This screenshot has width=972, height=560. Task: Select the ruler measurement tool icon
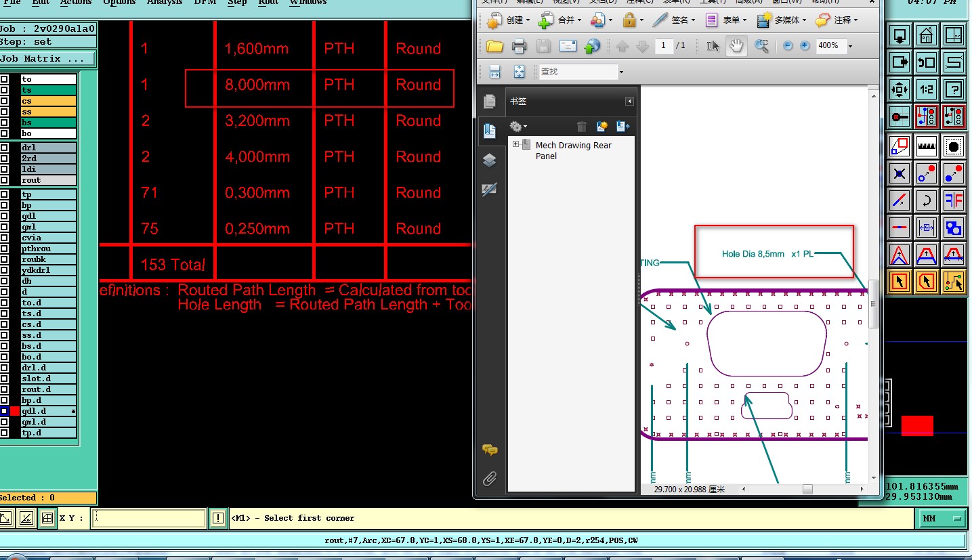[x=926, y=146]
